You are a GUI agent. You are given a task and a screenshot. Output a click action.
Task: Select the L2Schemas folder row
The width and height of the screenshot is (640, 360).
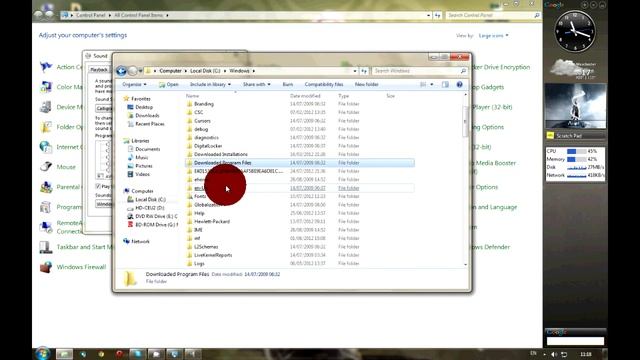point(300,247)
